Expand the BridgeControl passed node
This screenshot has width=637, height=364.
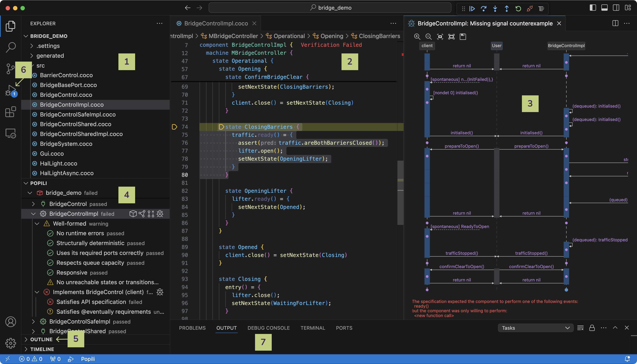tap(33, 204)
